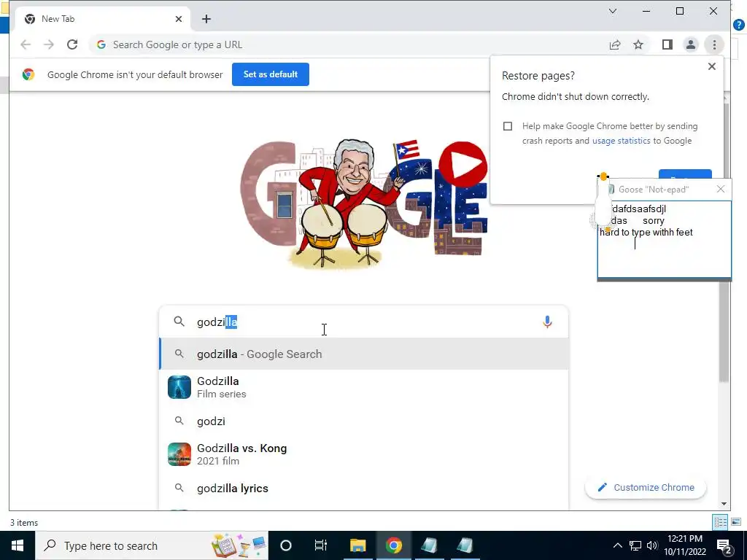Screen dimensions: 747x560
Task: Switch Explorer to large icons view
Action: (x=737, y=522)
